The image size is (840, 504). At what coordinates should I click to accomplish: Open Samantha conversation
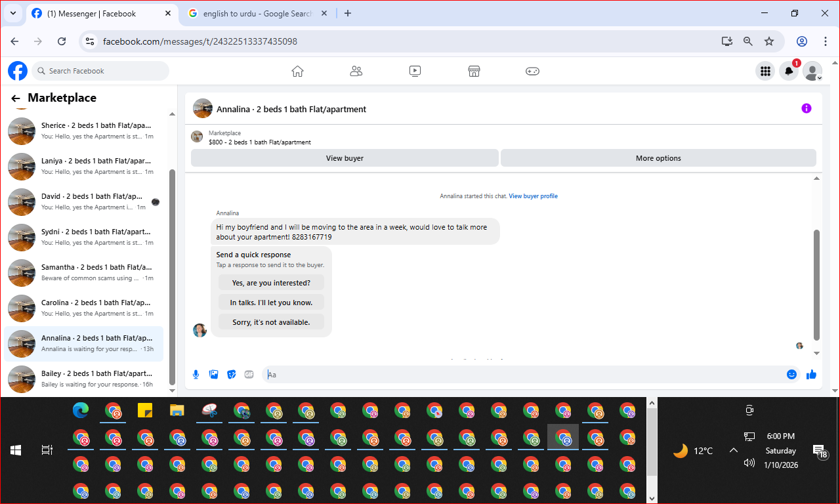[84, 272]
